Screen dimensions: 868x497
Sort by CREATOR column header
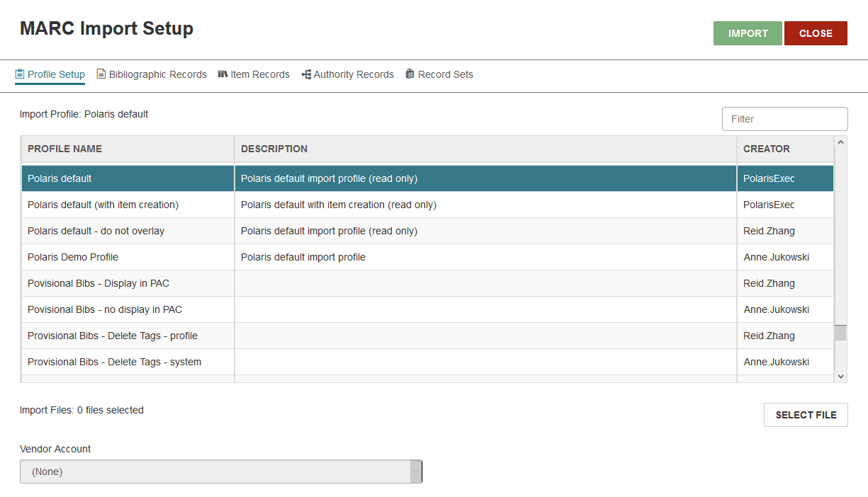tap(785, 149)
